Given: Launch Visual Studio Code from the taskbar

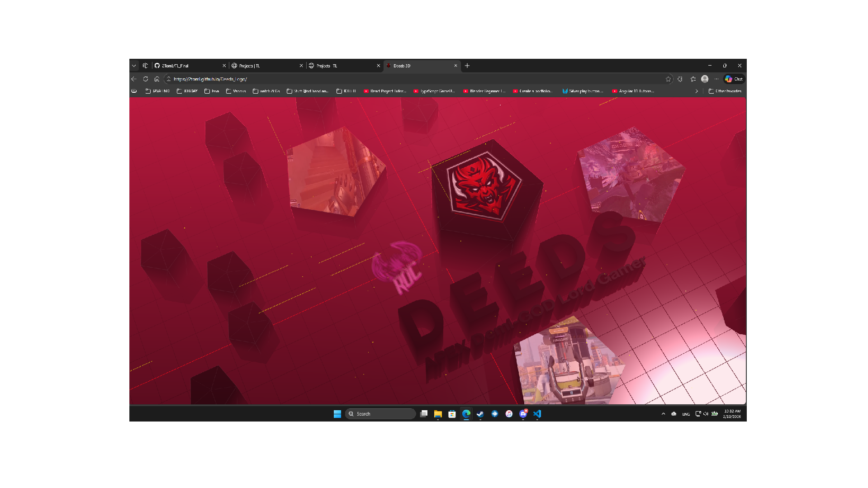Looking at the screenshot, I should click(537, 413).
